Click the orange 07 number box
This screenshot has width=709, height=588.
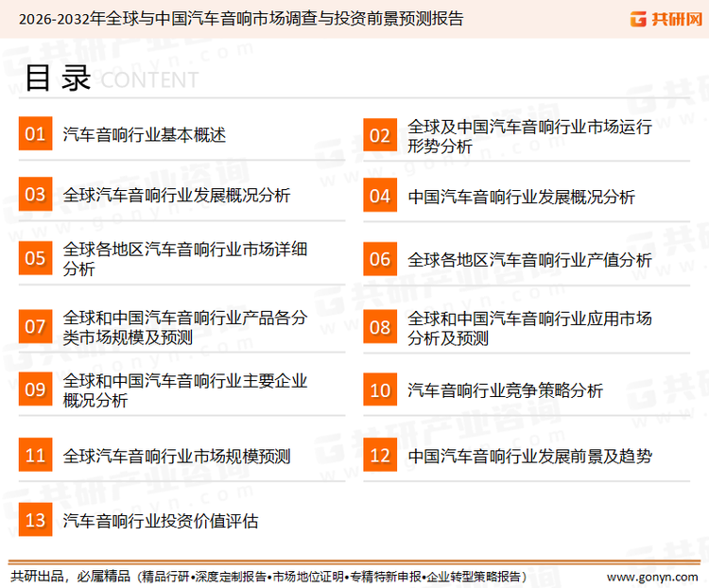click(35, 326)
